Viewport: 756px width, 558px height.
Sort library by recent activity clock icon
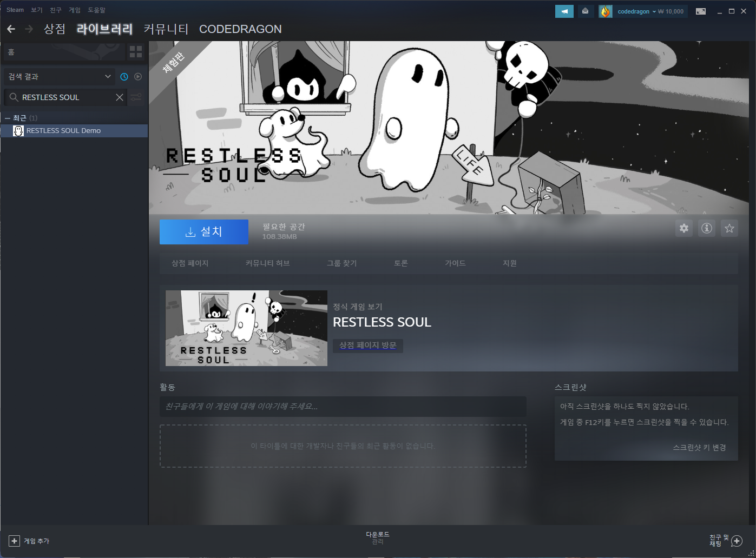124,77
